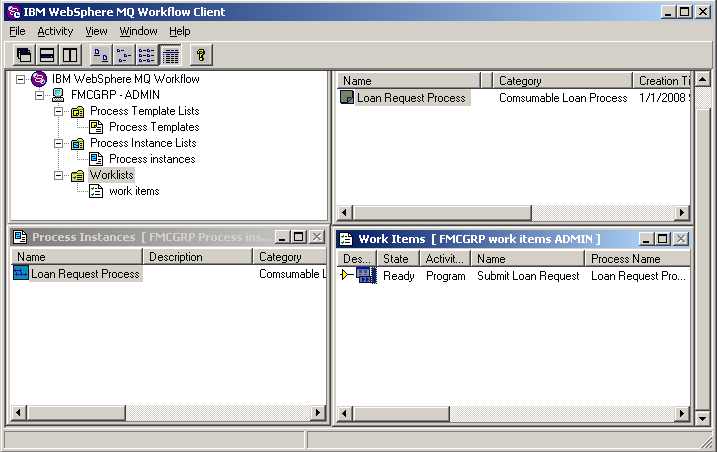Open Help via the question mark icon
The width and height of the screenshot is (717, 452).
201,55
